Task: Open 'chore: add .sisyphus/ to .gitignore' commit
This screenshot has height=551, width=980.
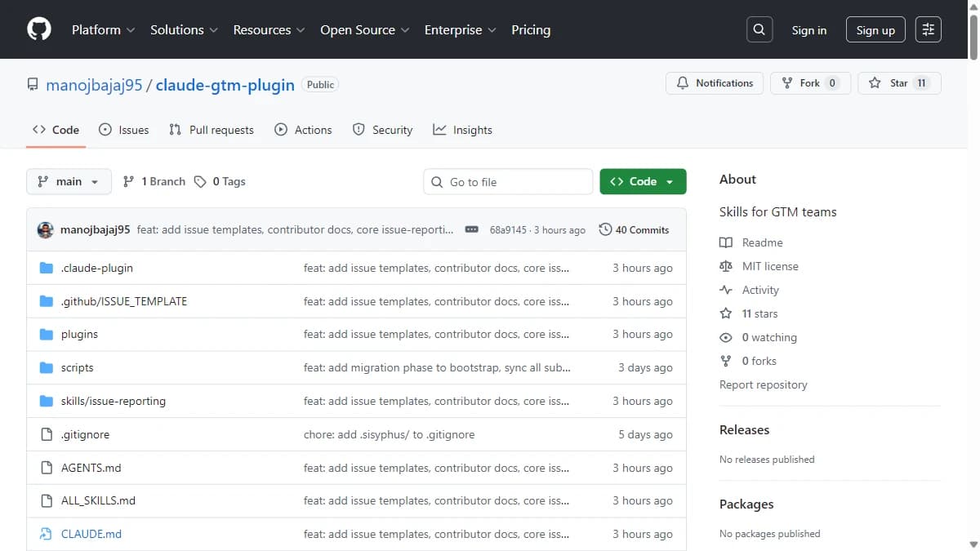Action: coord(389,434)
